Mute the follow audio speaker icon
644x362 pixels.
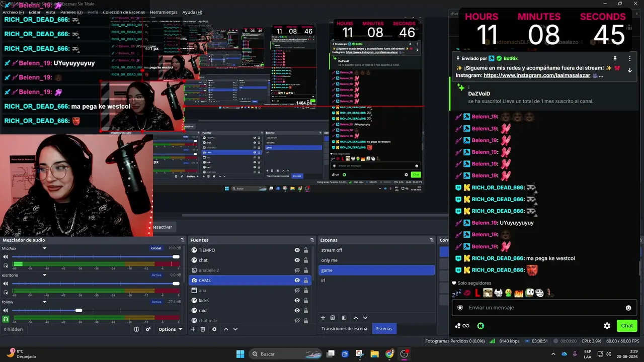coord(6,310)
